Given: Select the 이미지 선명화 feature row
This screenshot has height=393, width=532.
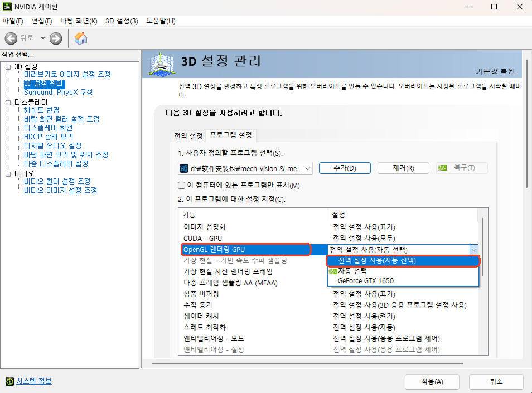Looking at the screenshot, I should 328,227.
